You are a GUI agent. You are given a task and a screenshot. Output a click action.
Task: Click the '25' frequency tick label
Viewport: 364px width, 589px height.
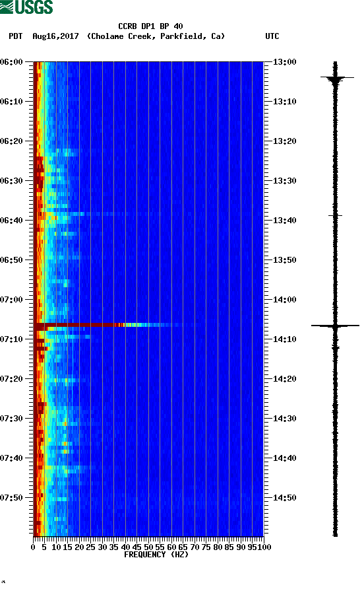[x=90, y=547]
